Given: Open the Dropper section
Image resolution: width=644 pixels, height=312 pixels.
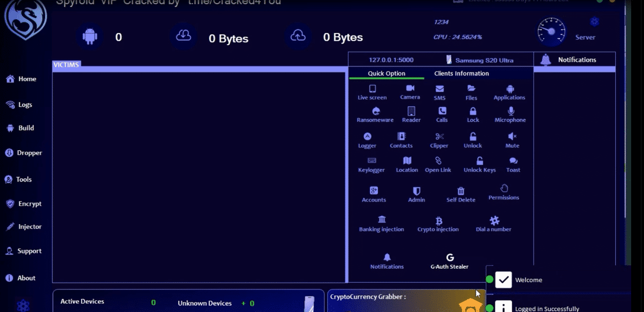Looking at the screenshot, I should 24,153.
